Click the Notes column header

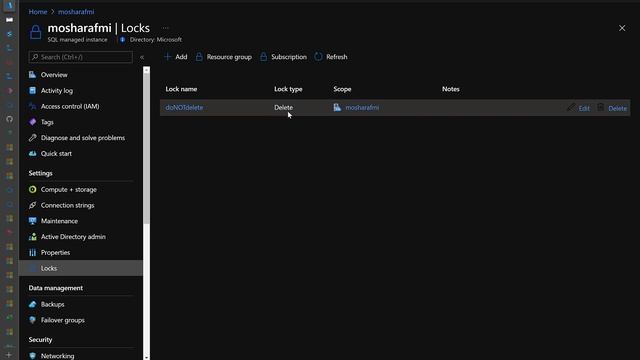point(451,89)
